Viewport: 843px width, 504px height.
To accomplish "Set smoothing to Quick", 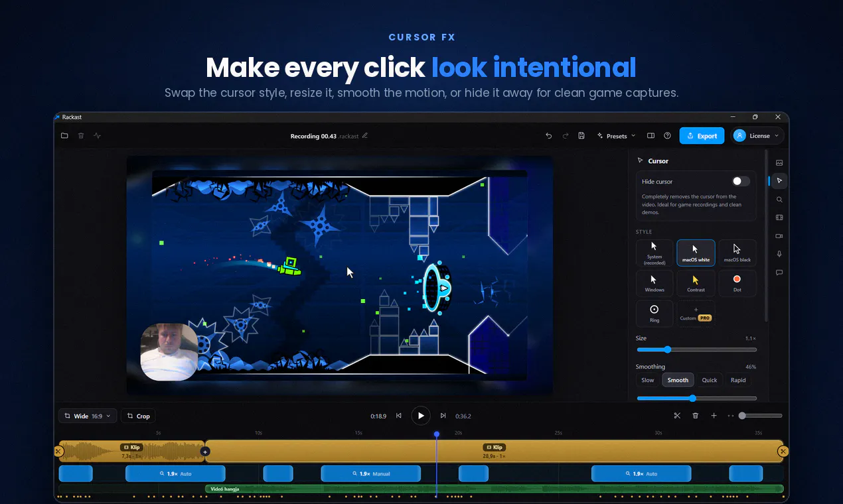I will (x=710, y=380).
